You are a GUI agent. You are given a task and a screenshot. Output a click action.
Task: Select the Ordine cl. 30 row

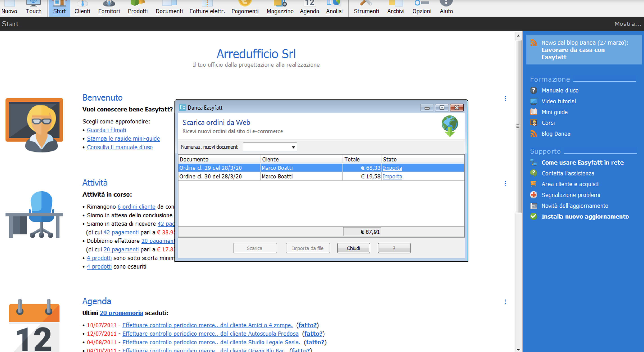321,176
